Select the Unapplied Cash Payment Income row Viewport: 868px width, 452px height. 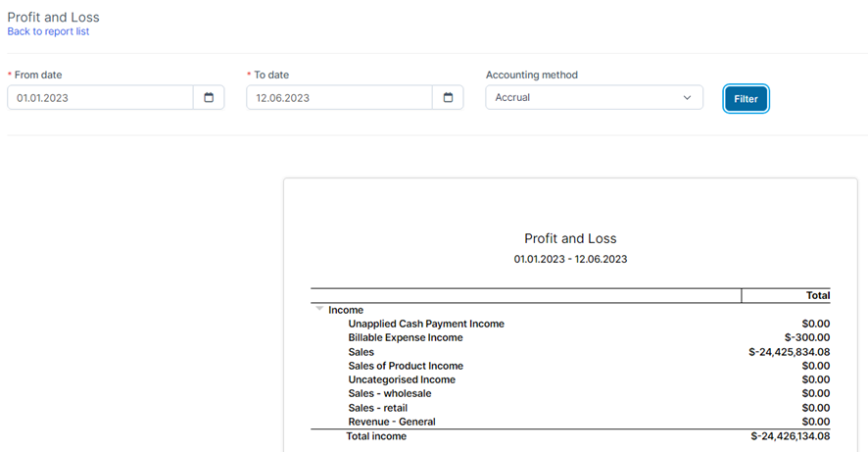570,324
